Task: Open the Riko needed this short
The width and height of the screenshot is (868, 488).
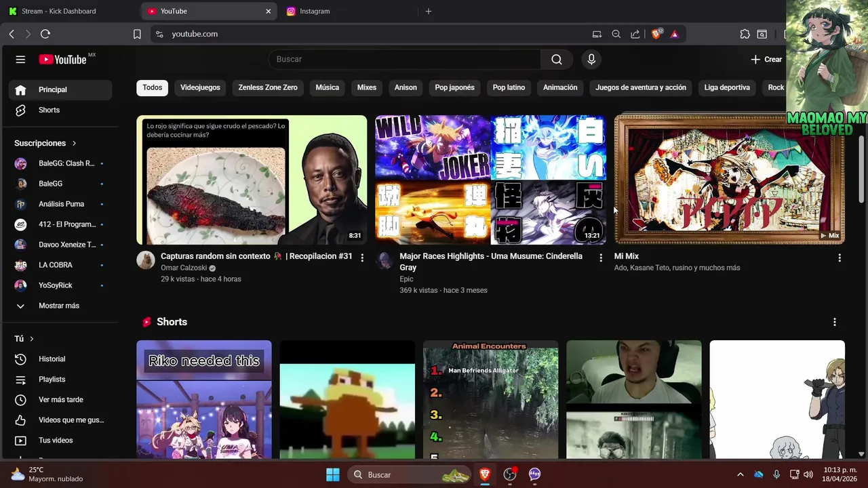Action: pyautogui.click(x=204, y=399)
